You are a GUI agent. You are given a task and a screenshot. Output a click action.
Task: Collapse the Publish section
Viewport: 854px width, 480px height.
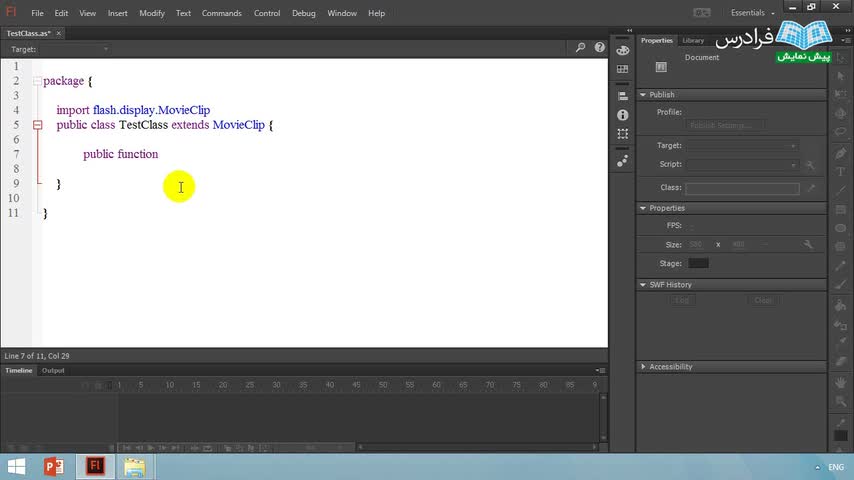click(x=643, y=95)
